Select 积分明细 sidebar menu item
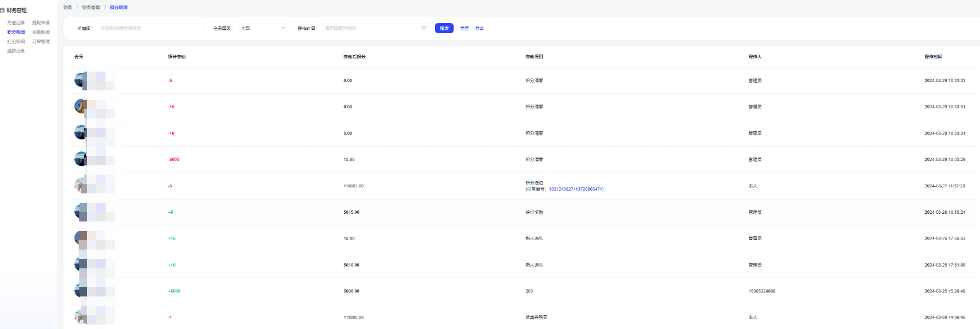The width and height of the screenshot is (980, 329). pos(16,32)
